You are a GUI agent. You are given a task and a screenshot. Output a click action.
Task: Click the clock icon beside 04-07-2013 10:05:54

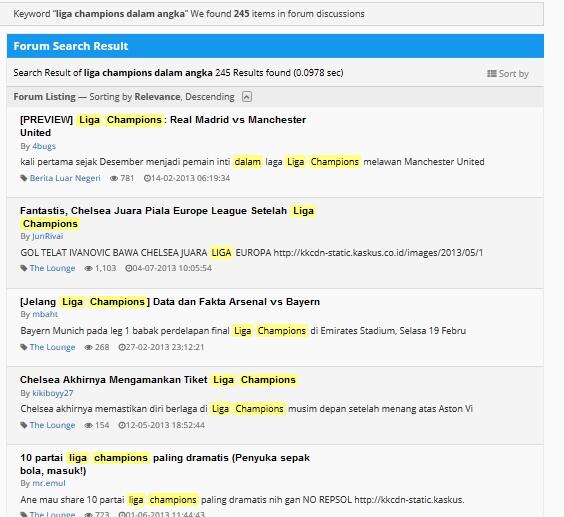128,268
